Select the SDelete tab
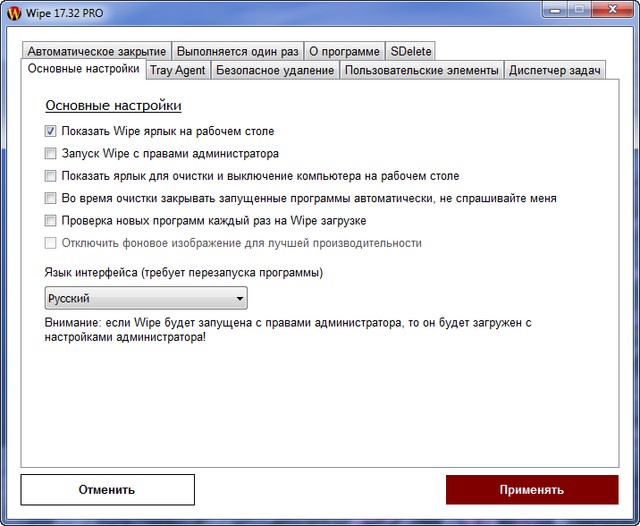This screenshot has width=640, height=526. (410, 51)
